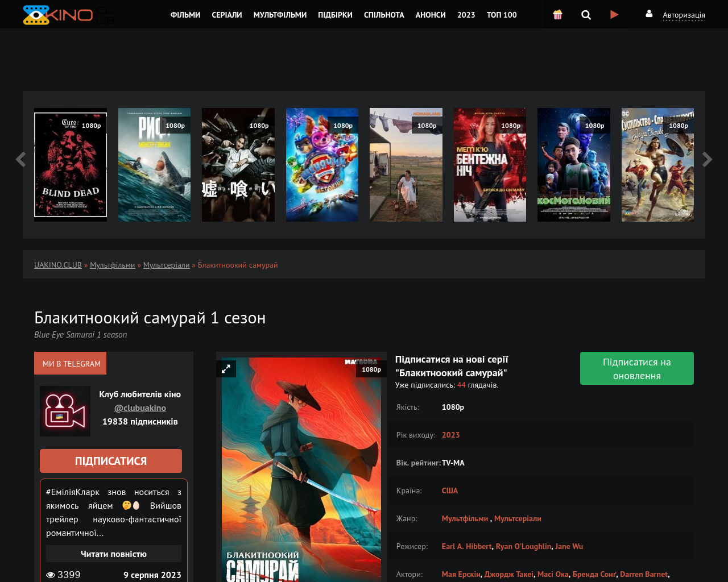Image resolution: width=728 pixels, height=582 pixels.
Task: Go to Мультсеріали breadcrumb link
Action: click(x=167, y=265)
